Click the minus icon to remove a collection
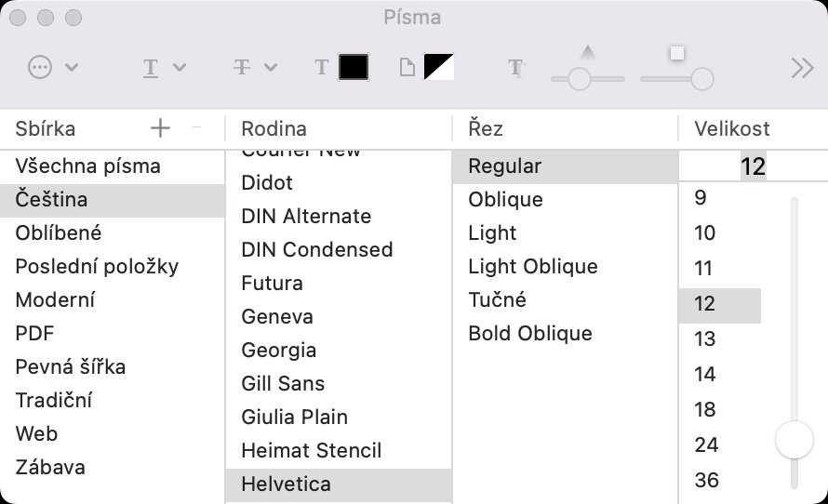 [196, 128]
